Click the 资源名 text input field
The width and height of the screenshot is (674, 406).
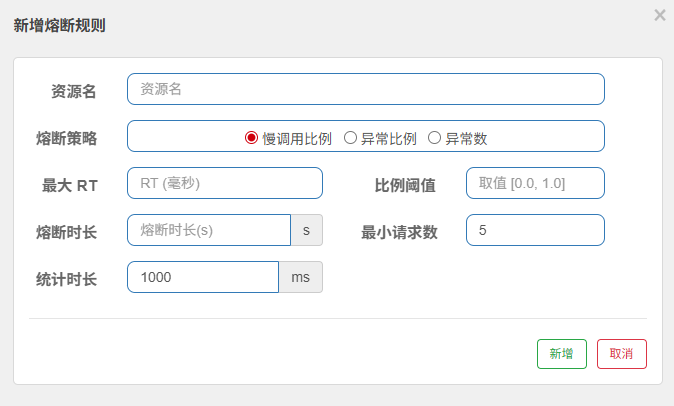[366, 89]
